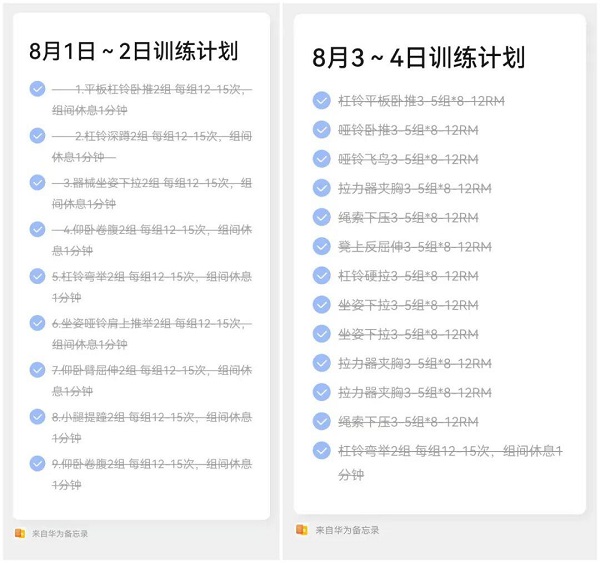
Task: Click the Huawei Notes icon under left note
Action: click(20, 533)
